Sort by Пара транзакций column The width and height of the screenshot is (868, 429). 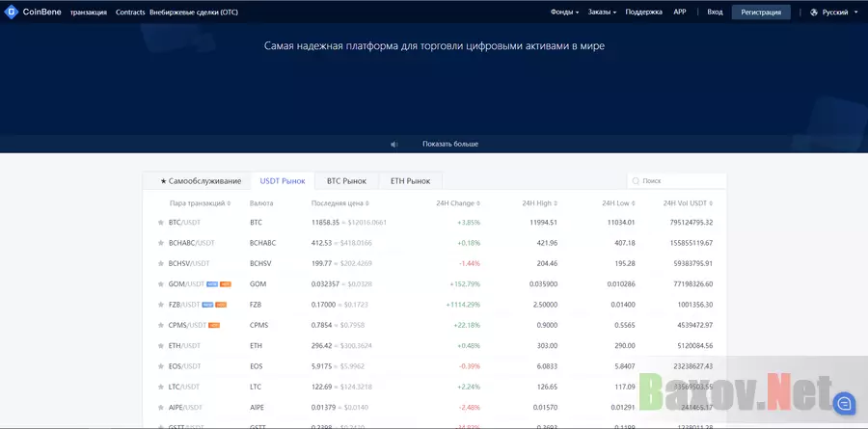click(x=200, y=203)
